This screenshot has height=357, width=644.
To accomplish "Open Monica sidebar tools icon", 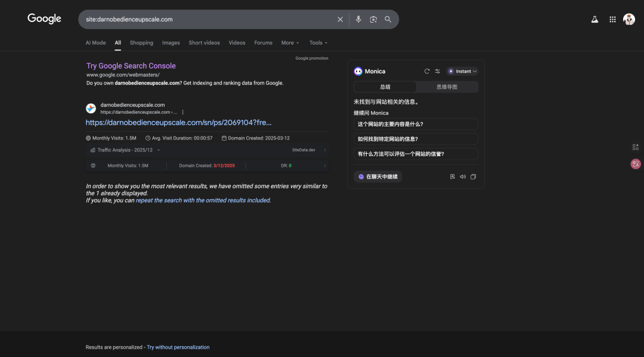I will (636, 147).
